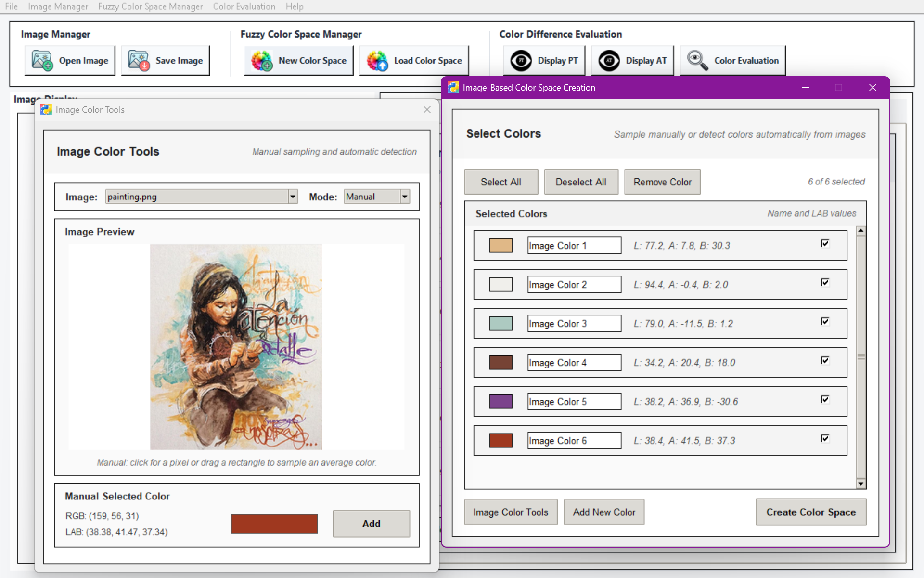The height and width of the screenshot is (578, 924).
Task: Toggle the Image Color 4 checkbox
Action: tap(825, 360)
